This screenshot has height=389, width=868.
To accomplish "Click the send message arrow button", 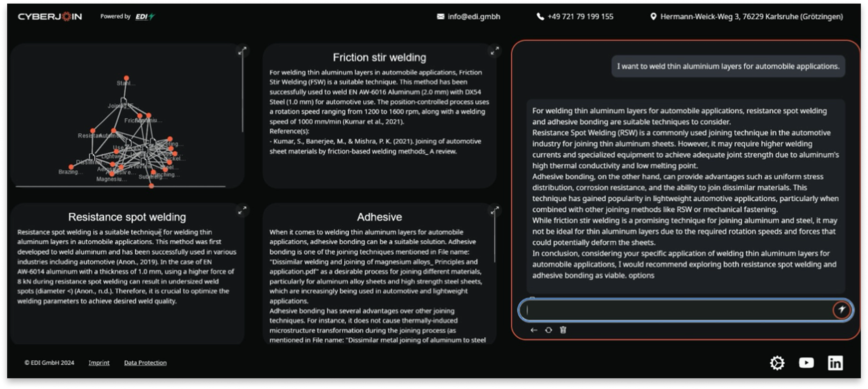I will click(841, 309).
